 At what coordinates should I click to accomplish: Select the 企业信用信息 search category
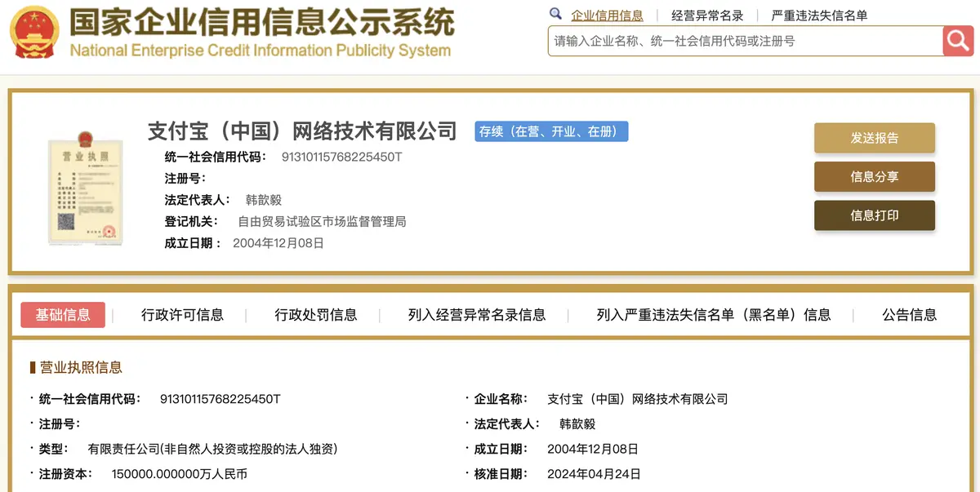607,16
